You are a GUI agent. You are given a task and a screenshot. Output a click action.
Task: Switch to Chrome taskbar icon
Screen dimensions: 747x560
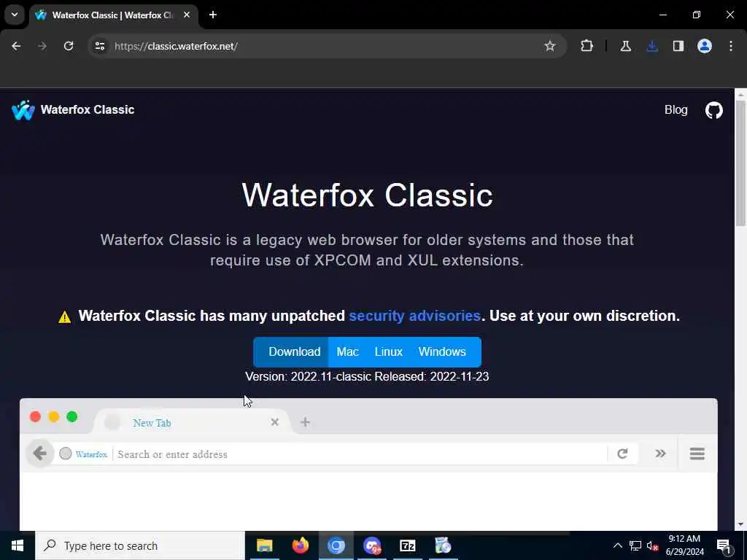click(x=336, y=545)
